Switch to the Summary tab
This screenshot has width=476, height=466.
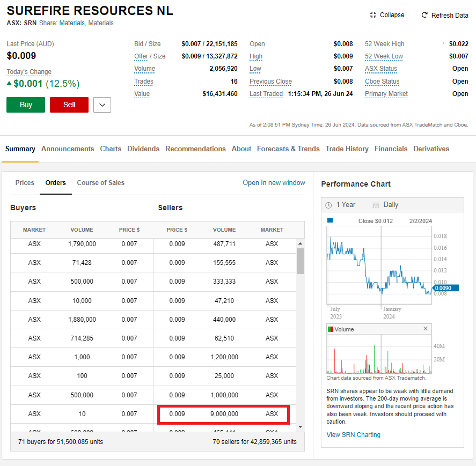pyautogui.click(x=20, y=149)
